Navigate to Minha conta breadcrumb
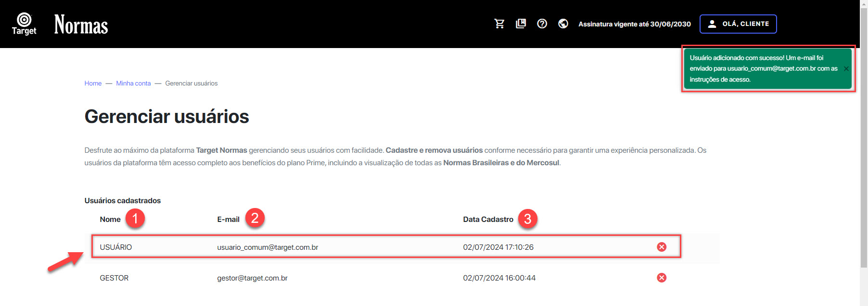The height and width of the screenshot is (306, 868). tap(133, 83)
